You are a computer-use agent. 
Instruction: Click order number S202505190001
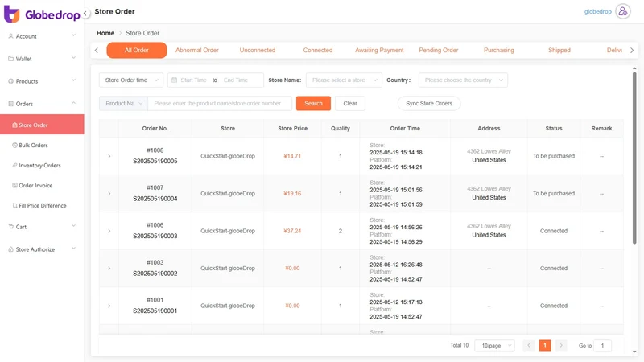point(155,311)
